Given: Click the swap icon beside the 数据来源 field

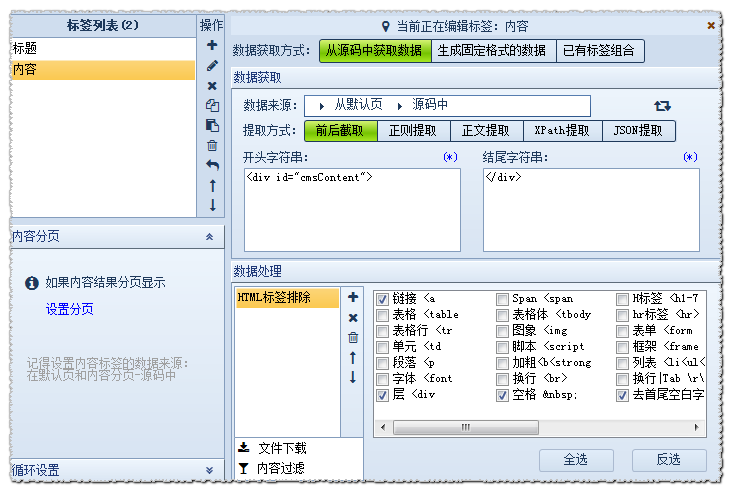Looking at the screenshot, I should coord(662,106).
